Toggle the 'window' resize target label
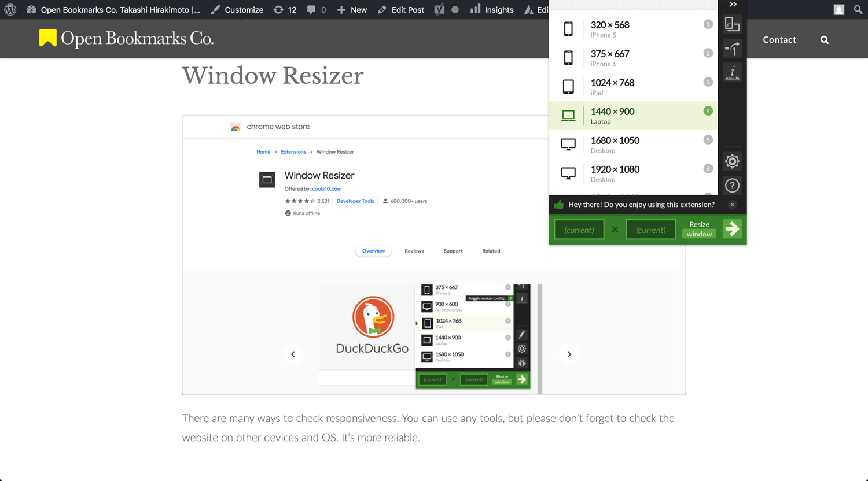 (x=700, y=234)
